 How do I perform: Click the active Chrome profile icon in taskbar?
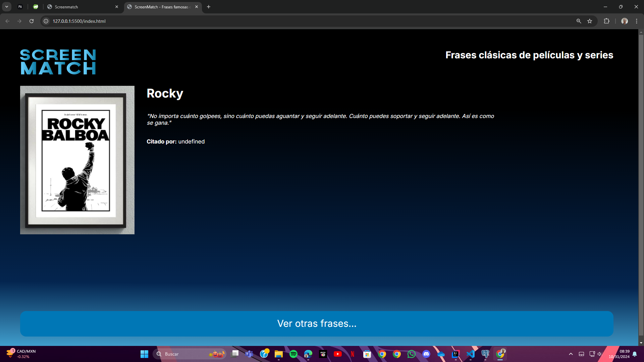(500, 354)
